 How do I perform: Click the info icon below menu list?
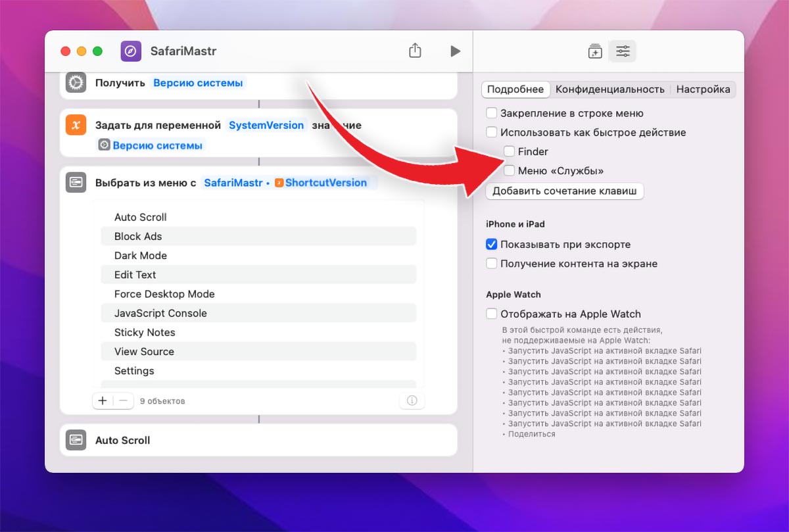[x=412, y=400]
